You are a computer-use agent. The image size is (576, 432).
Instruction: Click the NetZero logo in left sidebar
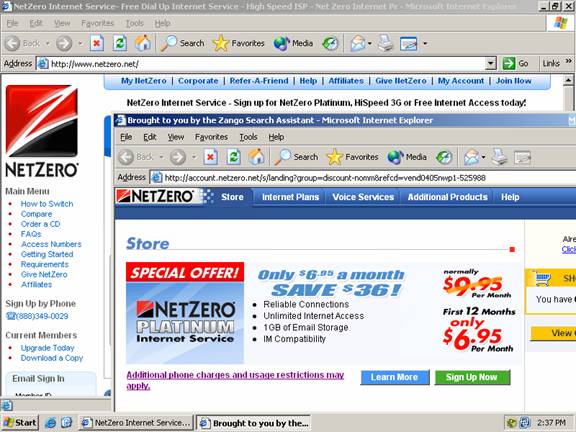click(42, 131)
